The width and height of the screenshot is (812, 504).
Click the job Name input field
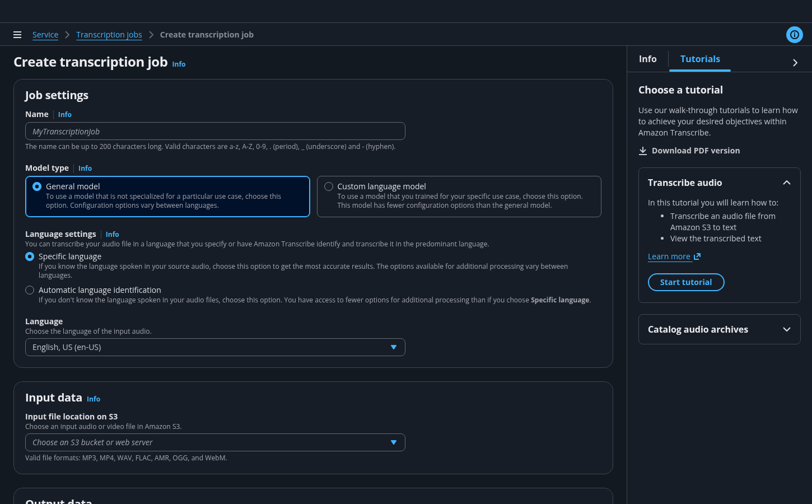coord(215,132)
